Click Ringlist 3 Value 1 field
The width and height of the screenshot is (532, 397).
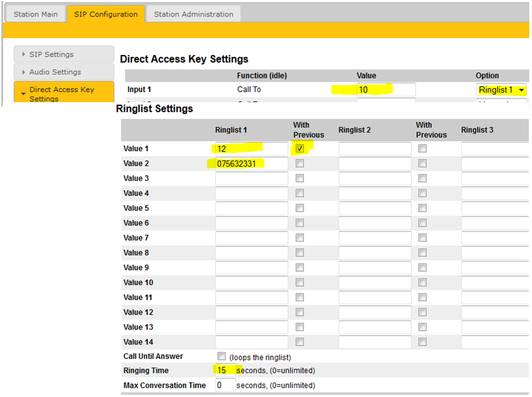pyautogui.click(x=495, y=149)
